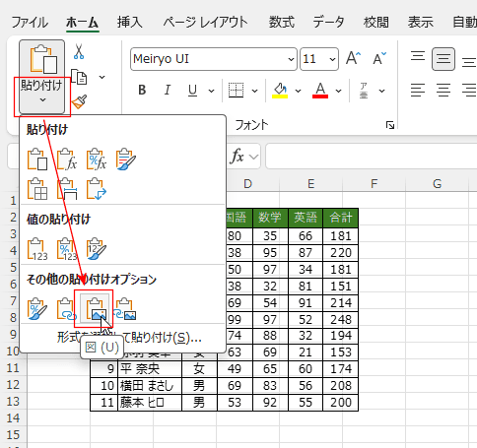This screenshot has width=477, height=448.
Task: Select the 合計 header cell
Action: point(340,218)
